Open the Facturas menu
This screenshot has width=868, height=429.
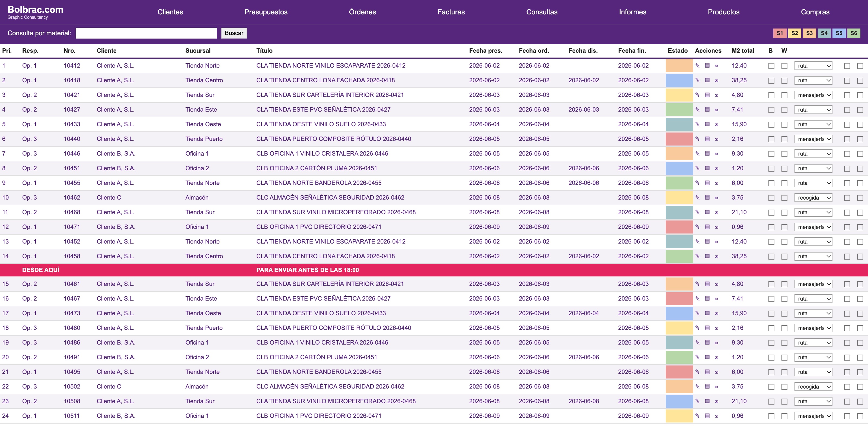coord(451,12)
